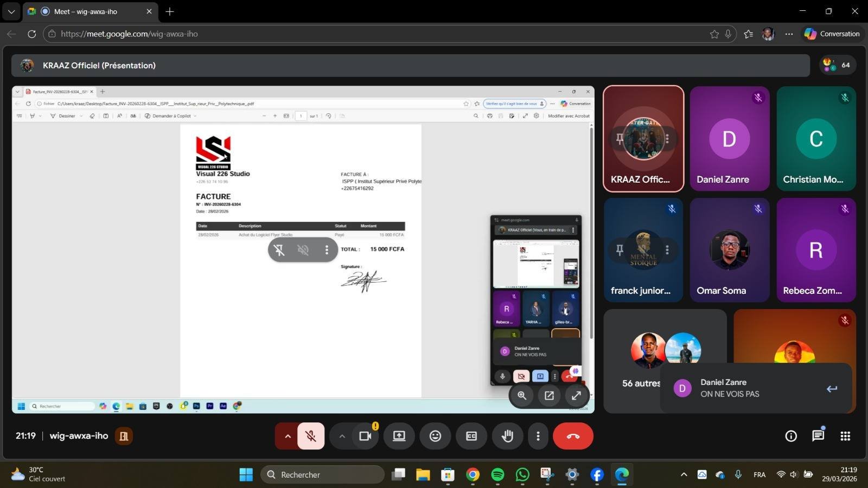Show the 64 participants list

(x=838, y=65)
